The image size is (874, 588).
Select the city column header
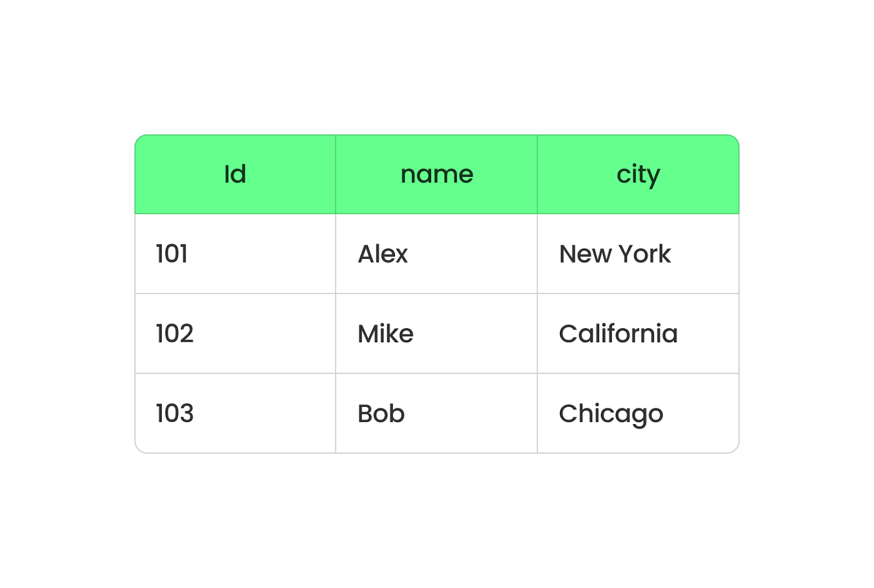click(638, 174)
